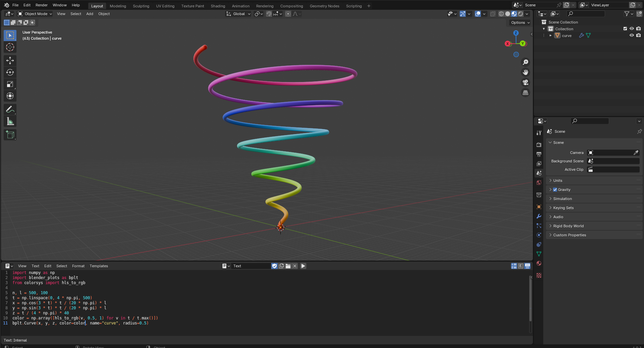
Task: Click the viewport Options button
Action: (520, 23)
